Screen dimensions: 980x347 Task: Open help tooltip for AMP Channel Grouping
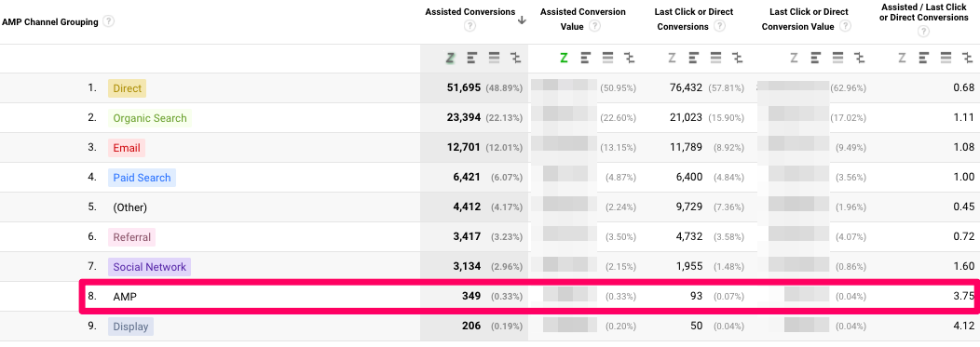point(109,21)
